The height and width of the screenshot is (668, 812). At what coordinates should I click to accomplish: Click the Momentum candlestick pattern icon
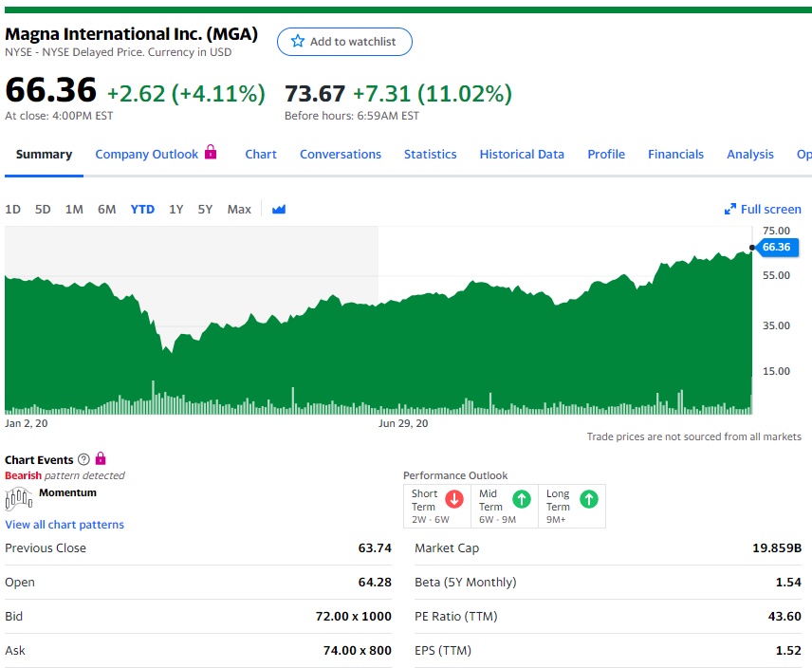pyautogui.click(x=19, y=499)
